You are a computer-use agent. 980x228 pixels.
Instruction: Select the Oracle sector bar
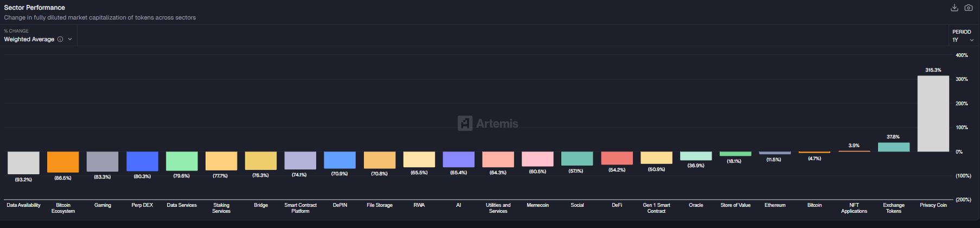point(696,156)
